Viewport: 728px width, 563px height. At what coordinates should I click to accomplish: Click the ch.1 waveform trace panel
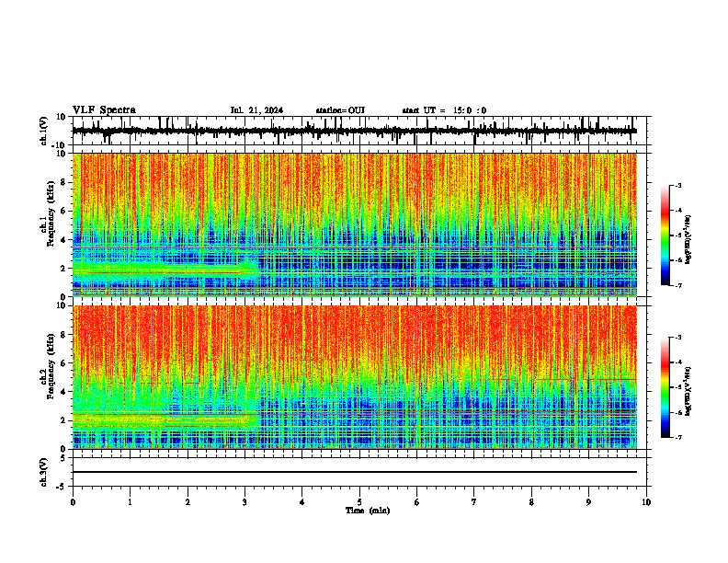coord(359,131)
